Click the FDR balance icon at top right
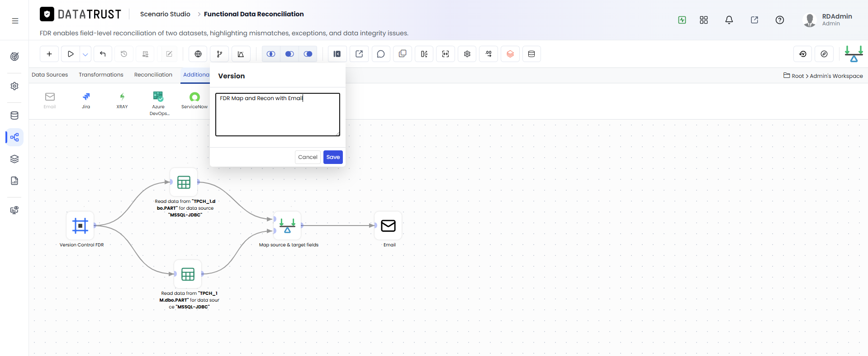The width and height of the screenshot is (868, 356). coord(854,54)
